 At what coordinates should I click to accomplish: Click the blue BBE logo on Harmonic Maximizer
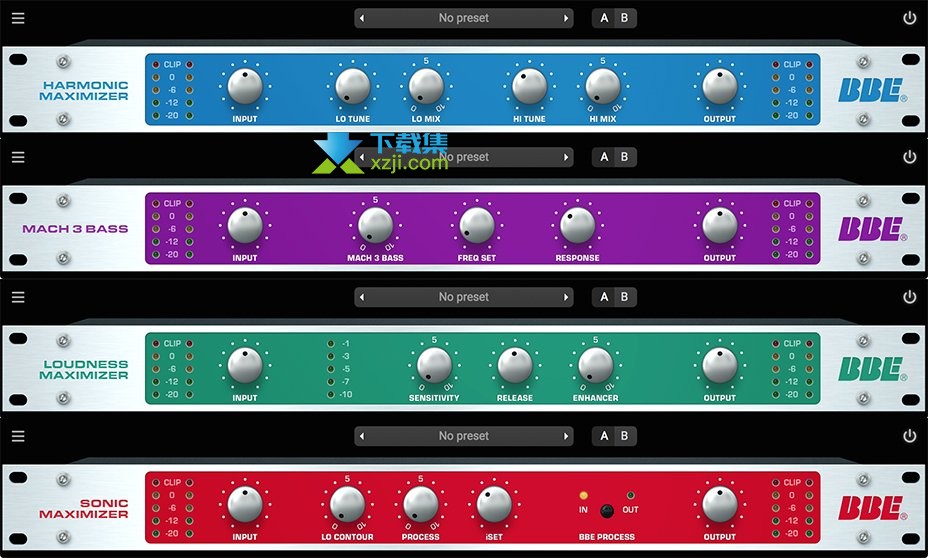(x=872, y=91)
